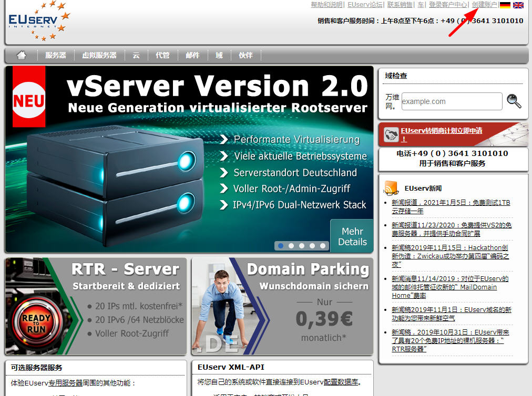Open the 2019年11月1日 news link
Screen dimensions: 532x396
(x=452, y=314)
